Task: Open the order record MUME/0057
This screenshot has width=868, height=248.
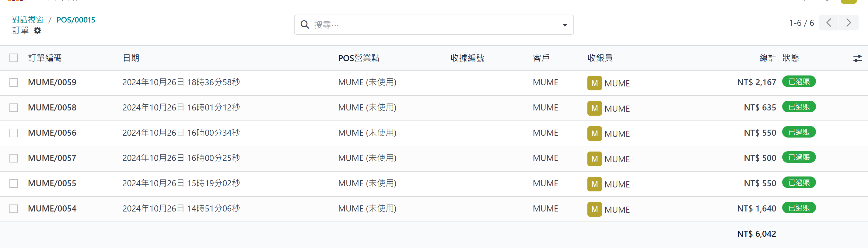Action: click(52, 158)
